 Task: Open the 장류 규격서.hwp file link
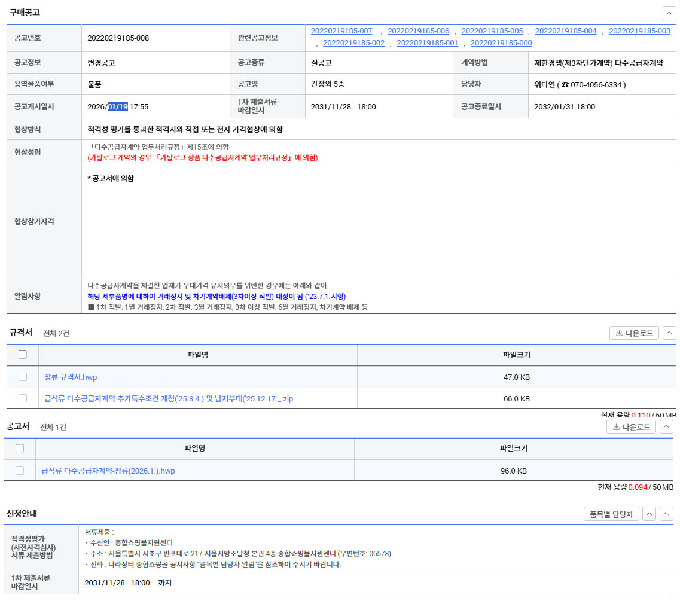coord(71,377)
